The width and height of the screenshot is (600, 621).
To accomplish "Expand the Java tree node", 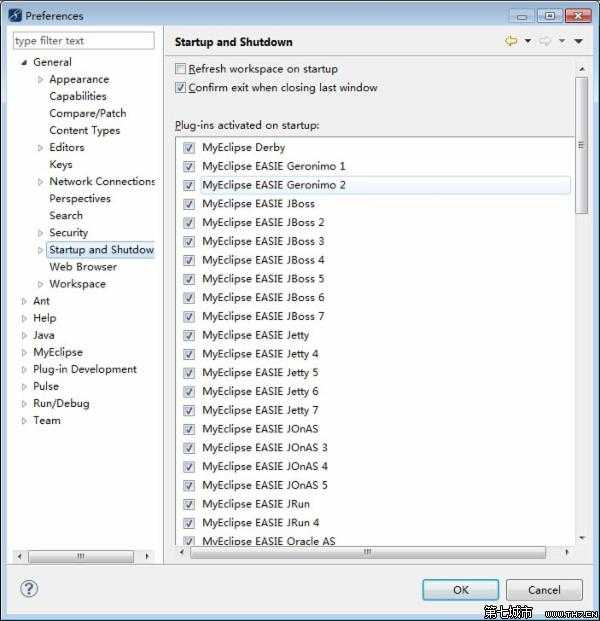I will coord(24,336).
